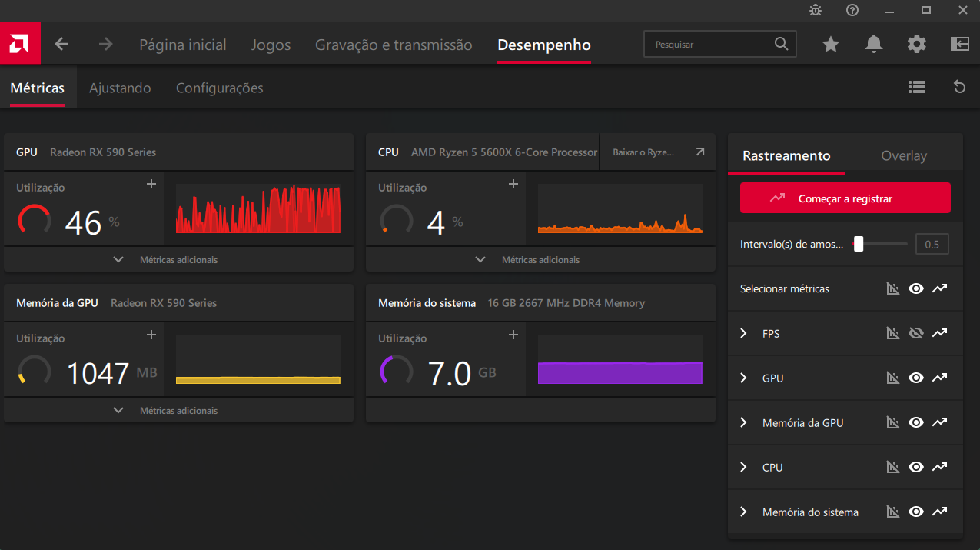
Task: Toggle the sidebar panel icon beside the gear
Action: (x=960, y=44)
